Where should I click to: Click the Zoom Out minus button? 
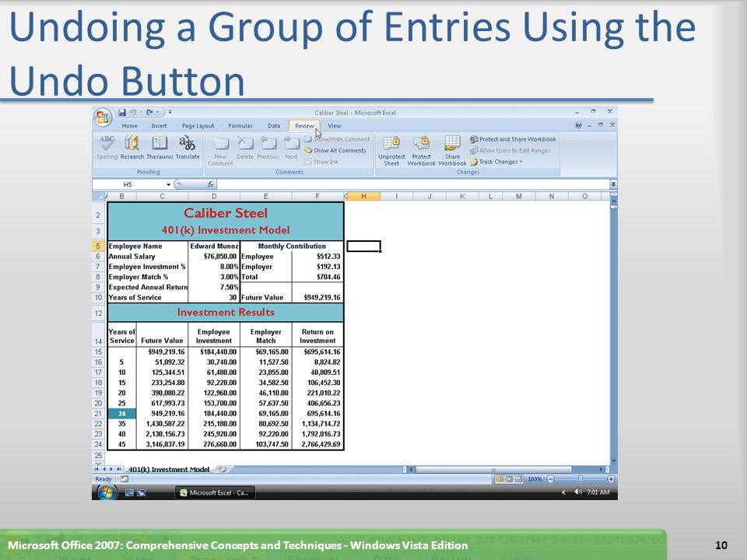[x=550, y=479]
